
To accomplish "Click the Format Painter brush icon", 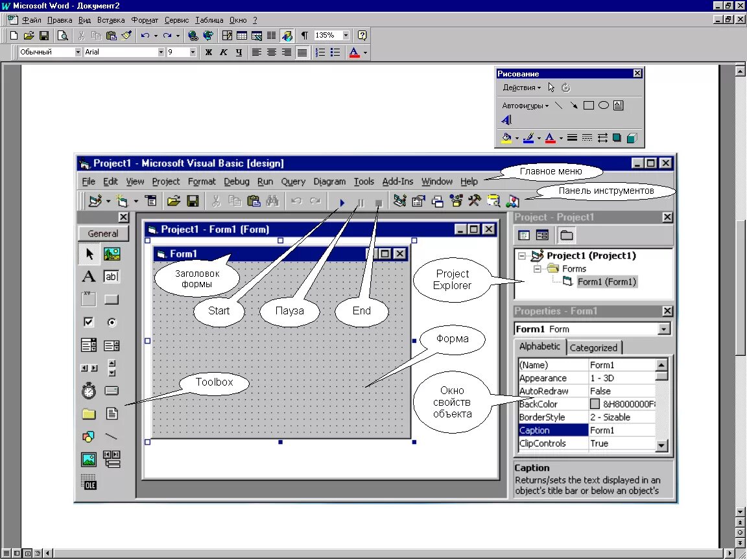I will coord(126,35).
